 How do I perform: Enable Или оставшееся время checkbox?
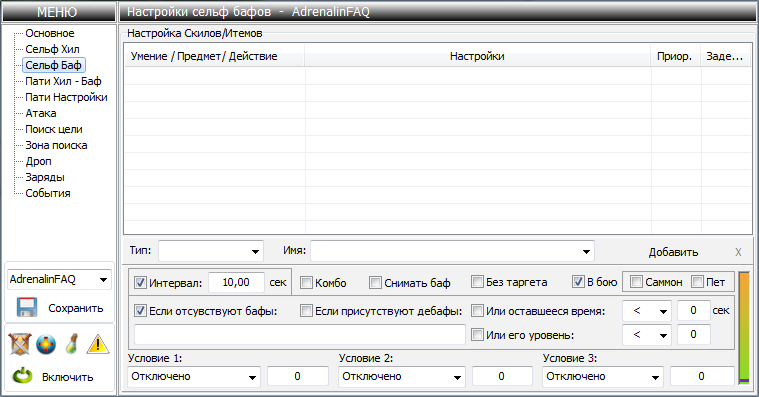click(477, 311)
